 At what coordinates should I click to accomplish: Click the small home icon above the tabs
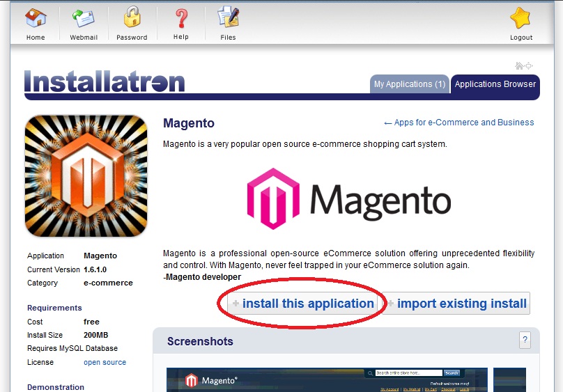[x=519, y=65]
